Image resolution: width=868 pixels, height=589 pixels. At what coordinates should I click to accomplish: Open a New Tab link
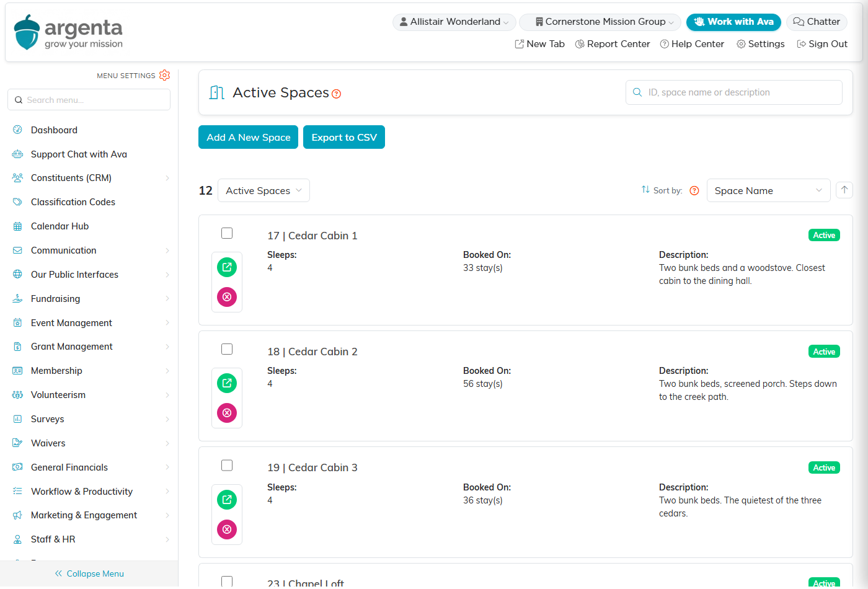[x=540, y=44]
